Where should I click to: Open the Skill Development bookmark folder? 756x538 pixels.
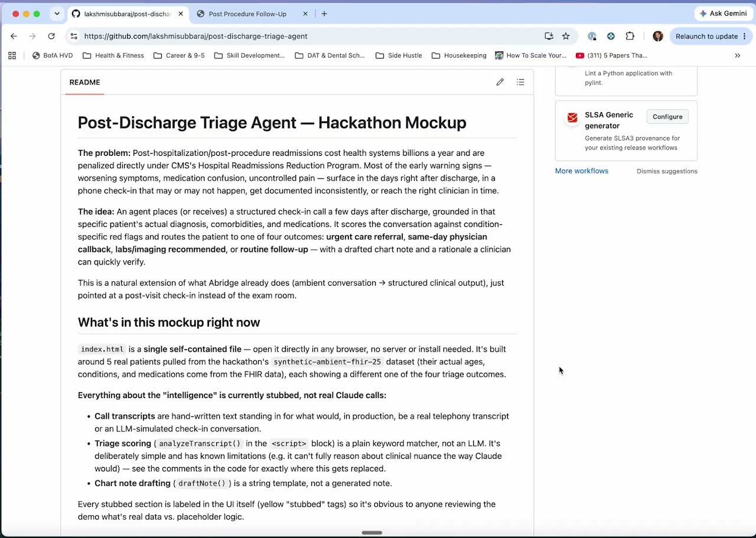249,56
